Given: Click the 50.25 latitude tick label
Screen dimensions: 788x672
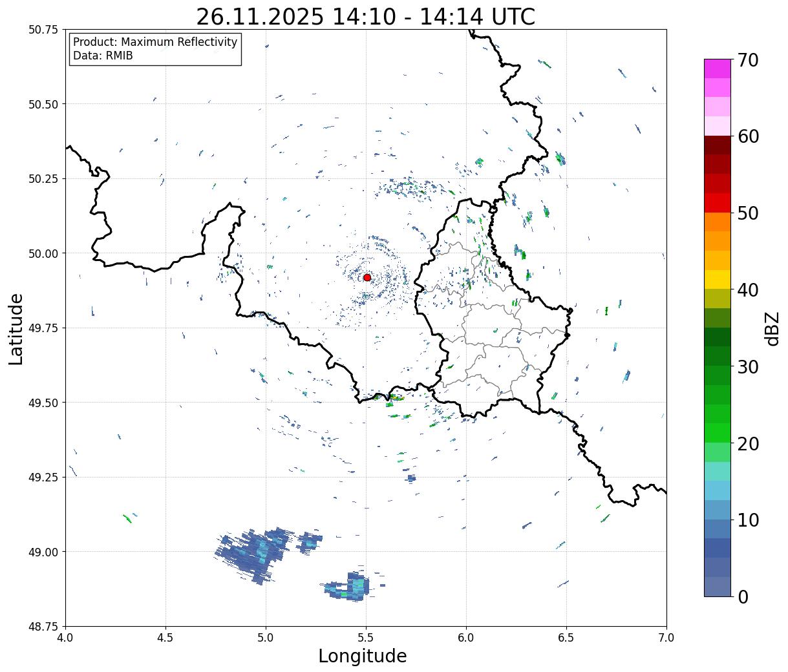Looking at the screenshot, I should 43,179.
